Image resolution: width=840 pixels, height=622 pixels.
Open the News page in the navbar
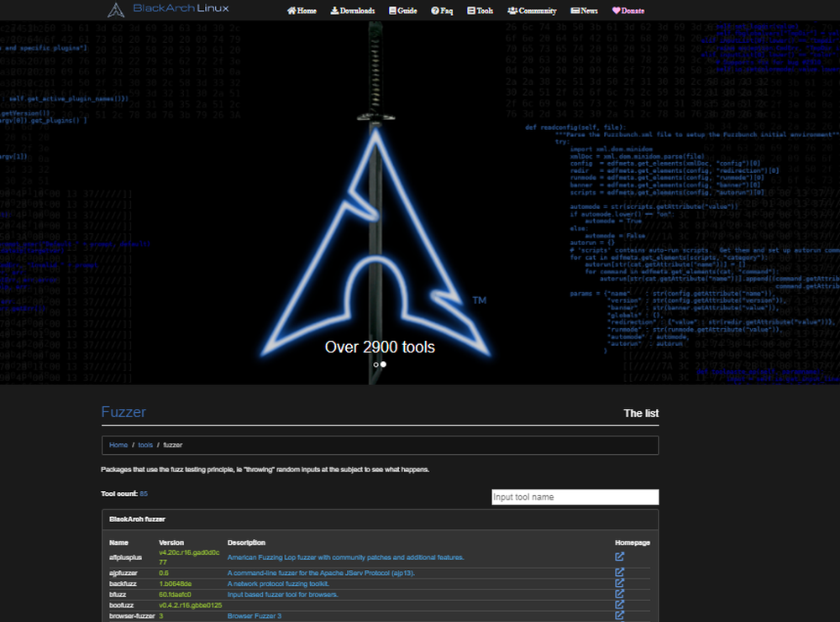(x=585, y=11)
